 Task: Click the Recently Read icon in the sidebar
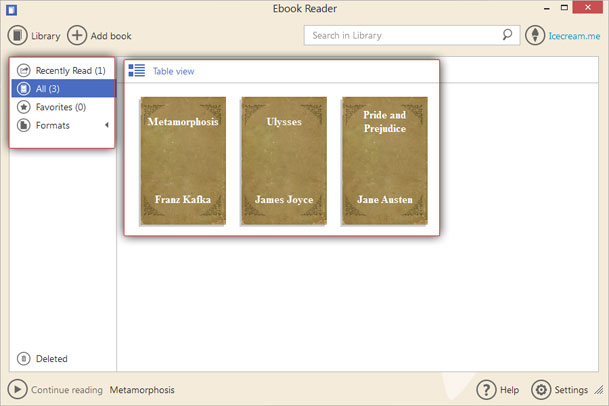[24, 70]
